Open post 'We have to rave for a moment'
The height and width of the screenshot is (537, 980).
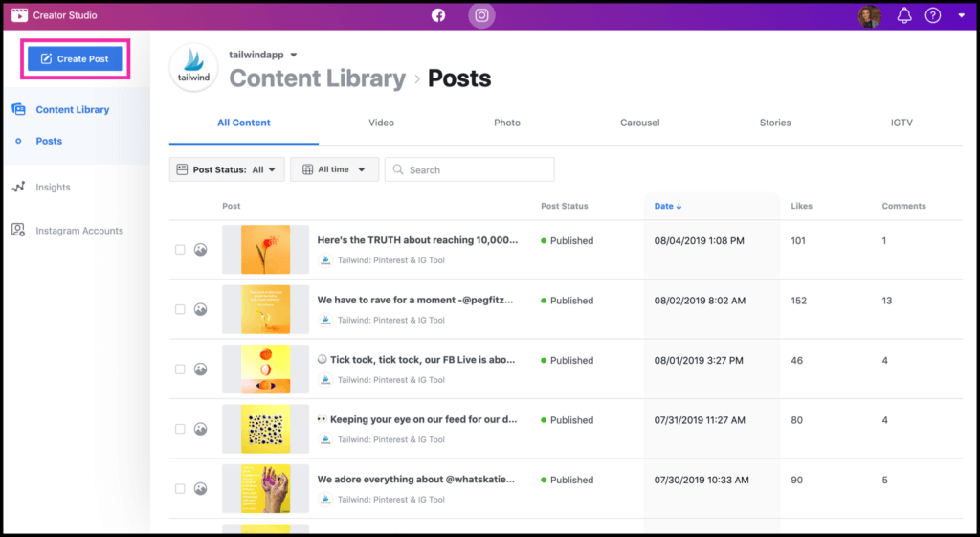coord(415,300)
